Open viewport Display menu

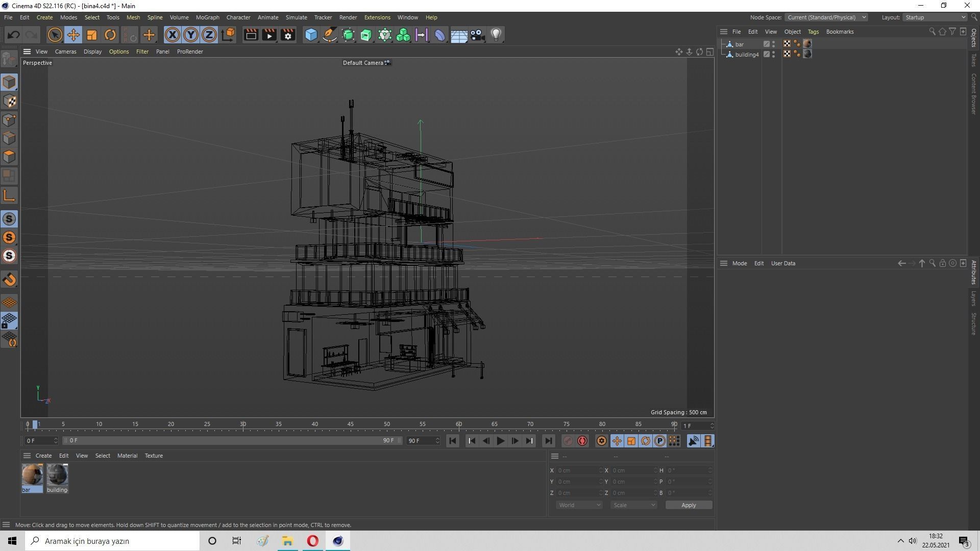(92, 52)
